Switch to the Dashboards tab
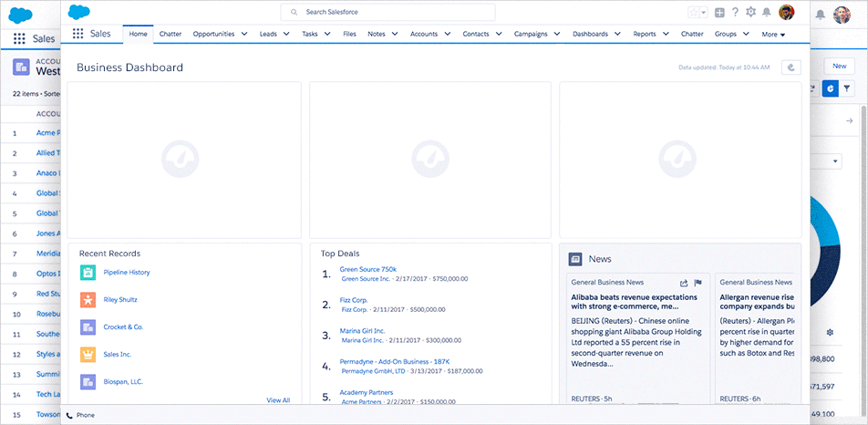This screenshot has height=425, width=868. coord(590,34)
